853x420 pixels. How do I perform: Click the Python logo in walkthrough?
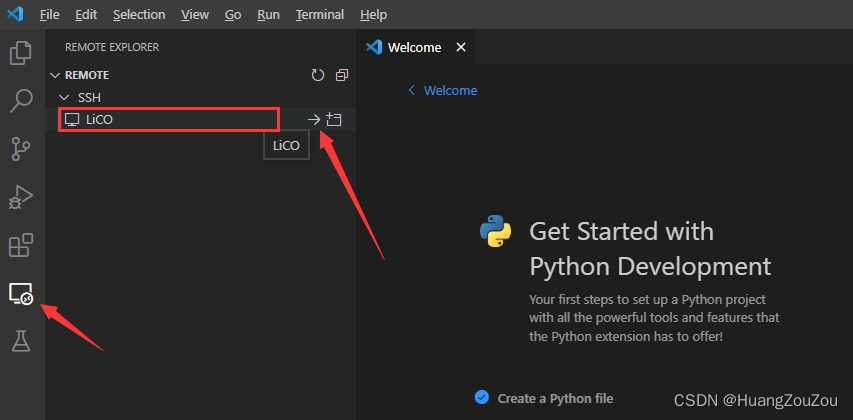point(495,231)
